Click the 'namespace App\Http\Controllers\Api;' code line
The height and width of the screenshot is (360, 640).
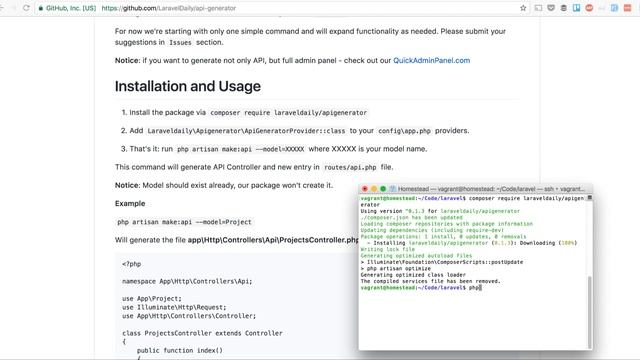pos(187,281)
